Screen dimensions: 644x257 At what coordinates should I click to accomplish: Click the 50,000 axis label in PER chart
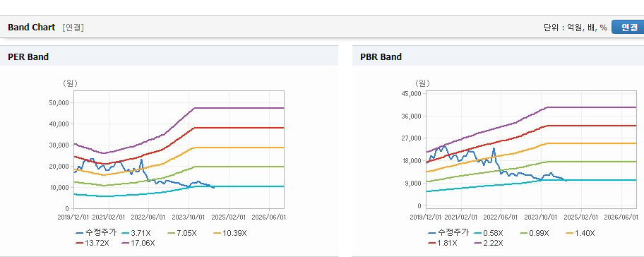pos(59,102)
